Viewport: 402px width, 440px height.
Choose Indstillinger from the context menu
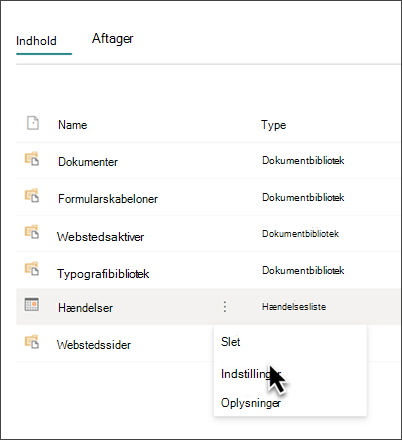[251, 374]
